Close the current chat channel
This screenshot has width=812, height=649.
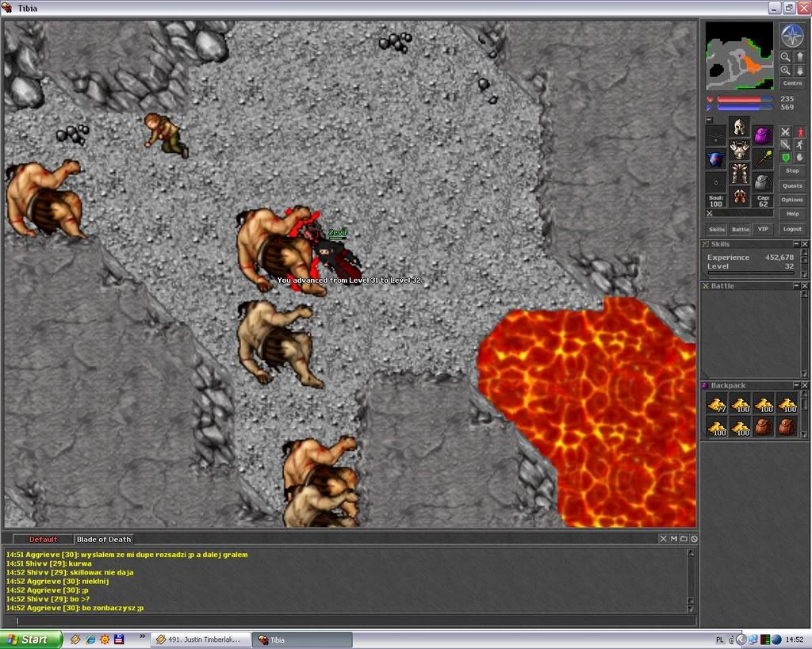(664, 539)
